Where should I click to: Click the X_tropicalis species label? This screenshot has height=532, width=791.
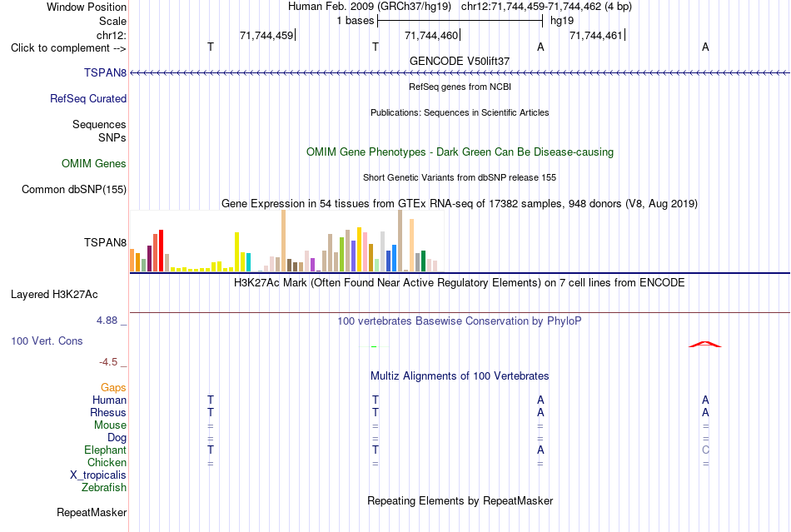click(x=98, y=475)
